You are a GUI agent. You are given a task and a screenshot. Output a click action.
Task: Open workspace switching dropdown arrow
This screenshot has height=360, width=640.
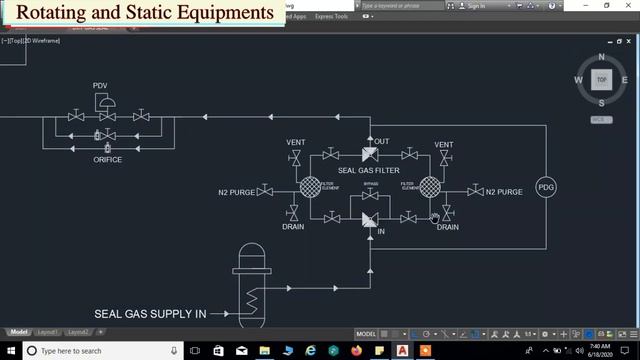pyautogui.click(x=554, y=334)
